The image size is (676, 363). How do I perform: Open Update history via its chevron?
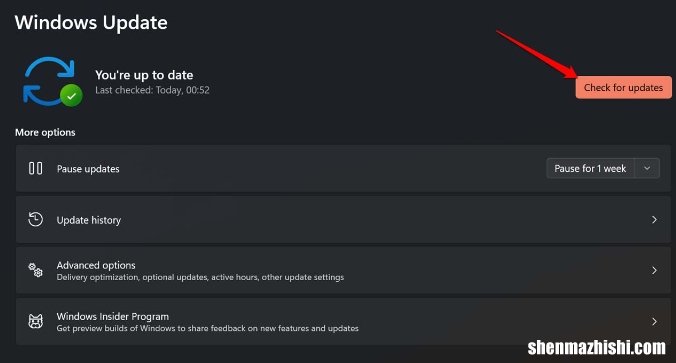654,219
